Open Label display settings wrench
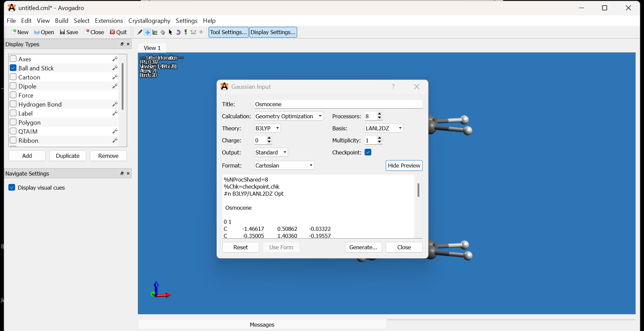The width and height of the screenshot is (644, 331). (x=115, y=113)
